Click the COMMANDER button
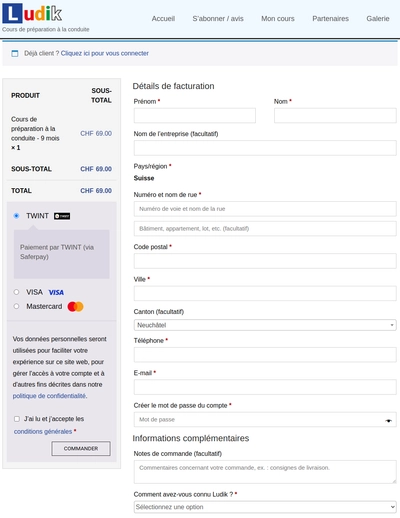 coord(81,448)
